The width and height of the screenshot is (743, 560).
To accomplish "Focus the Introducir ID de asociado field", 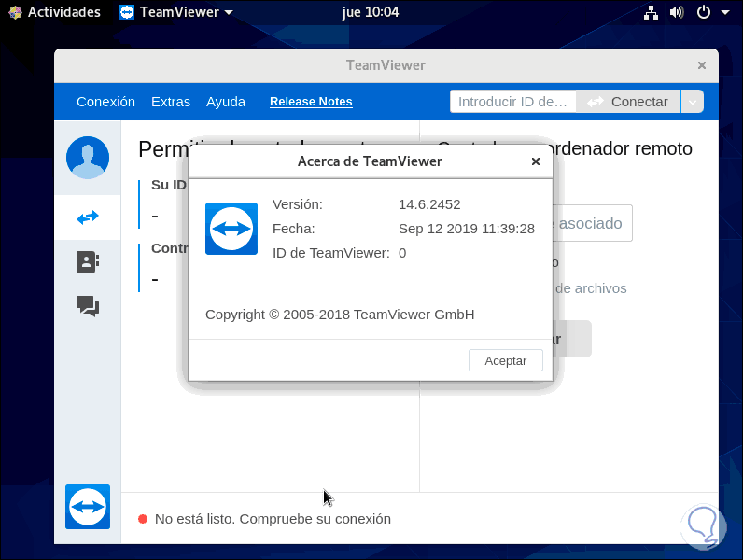I will [x=512, y=102].
